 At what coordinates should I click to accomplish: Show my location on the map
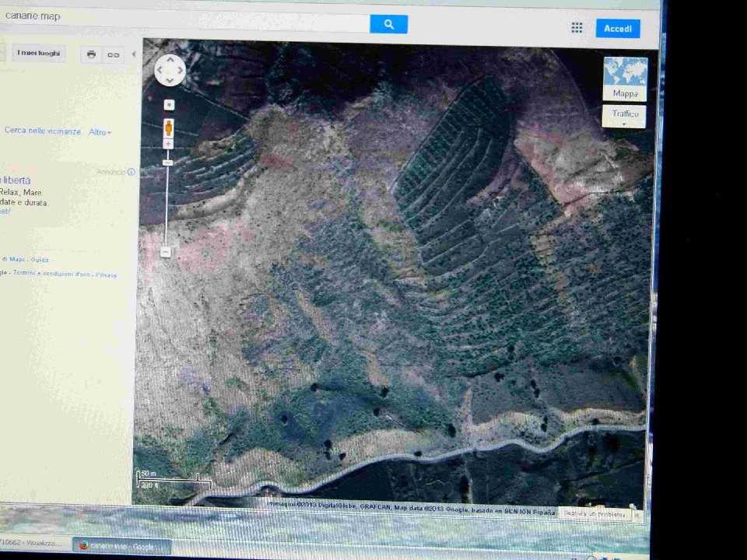169,105
